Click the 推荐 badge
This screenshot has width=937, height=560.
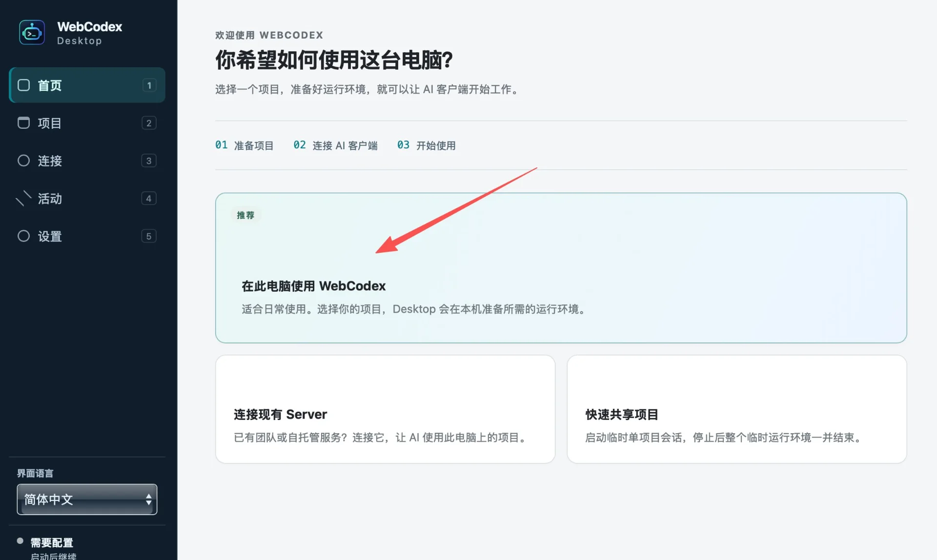[x=245, y=215]
